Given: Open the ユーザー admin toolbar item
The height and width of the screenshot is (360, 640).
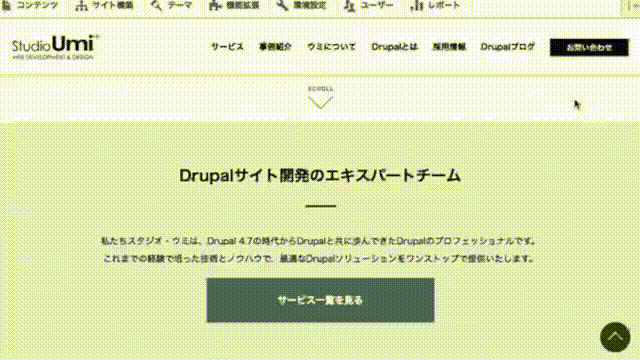Looking at the screenshot, I should click(368, 6).
